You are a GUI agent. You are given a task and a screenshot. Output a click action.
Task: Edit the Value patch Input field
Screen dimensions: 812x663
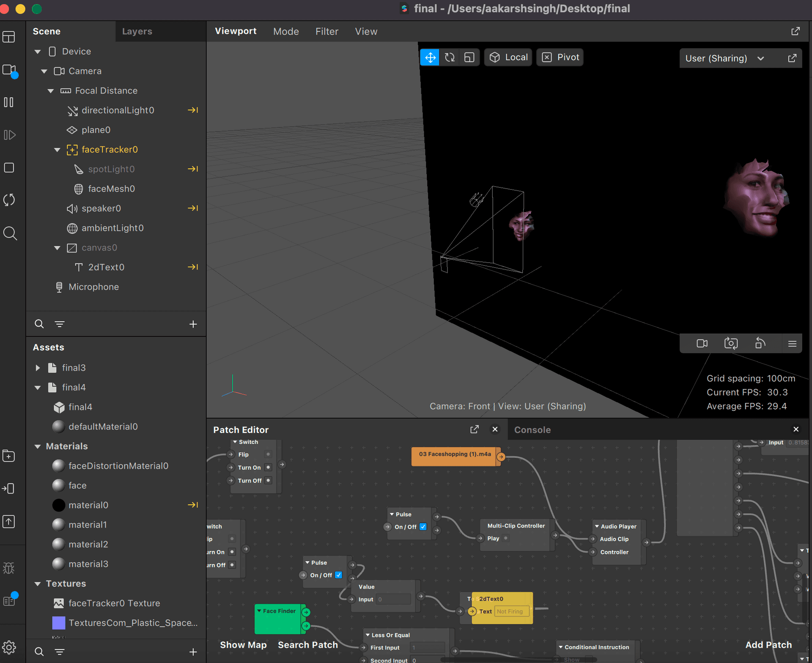click(x=393, y=599)
